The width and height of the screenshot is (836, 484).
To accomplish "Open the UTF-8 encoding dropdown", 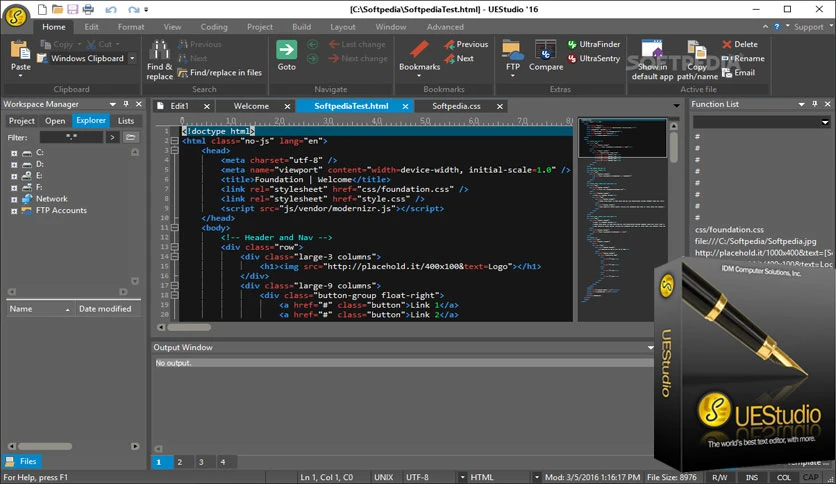I will [x=462, y=478].
